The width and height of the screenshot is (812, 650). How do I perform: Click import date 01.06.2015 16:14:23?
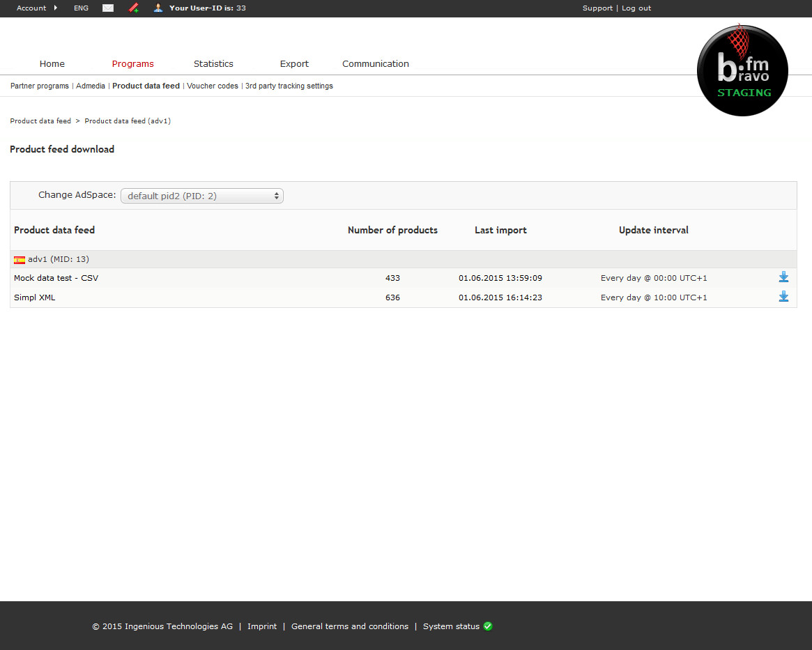(x=500, y=297)
